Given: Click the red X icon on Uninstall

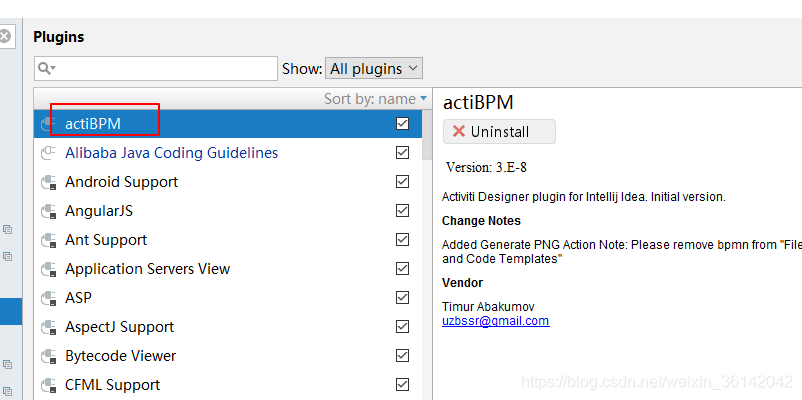Looking at the screenshot, I should (459, 131).
